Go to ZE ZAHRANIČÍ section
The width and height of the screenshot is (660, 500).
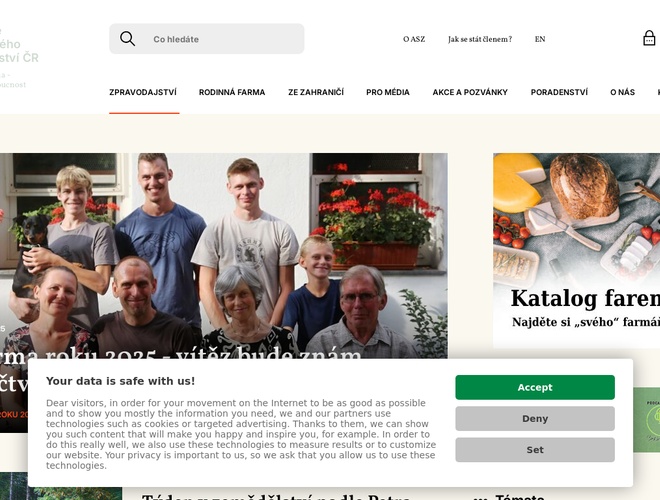(316, 92)
